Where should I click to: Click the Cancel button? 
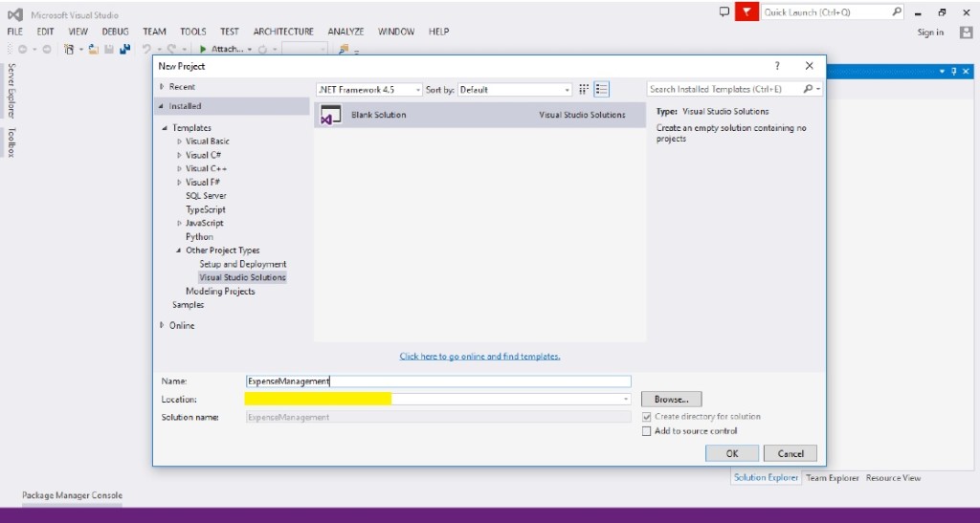click(791, 454)
